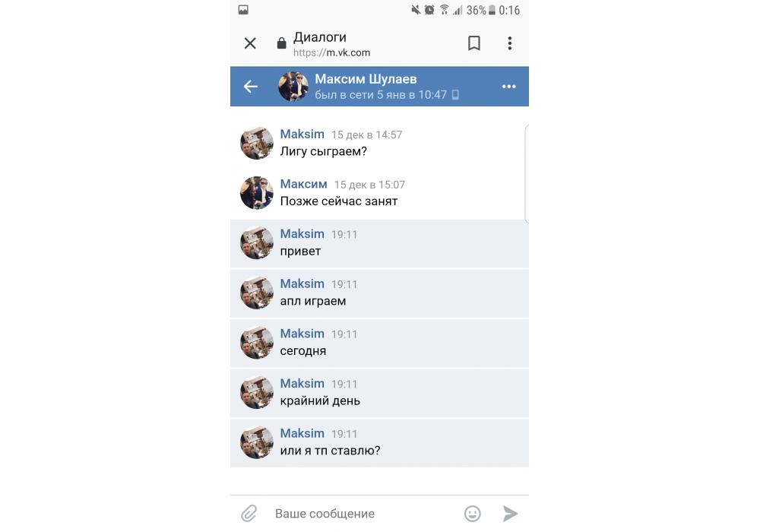Close the browser tab with X icon

tap(250, 43)
